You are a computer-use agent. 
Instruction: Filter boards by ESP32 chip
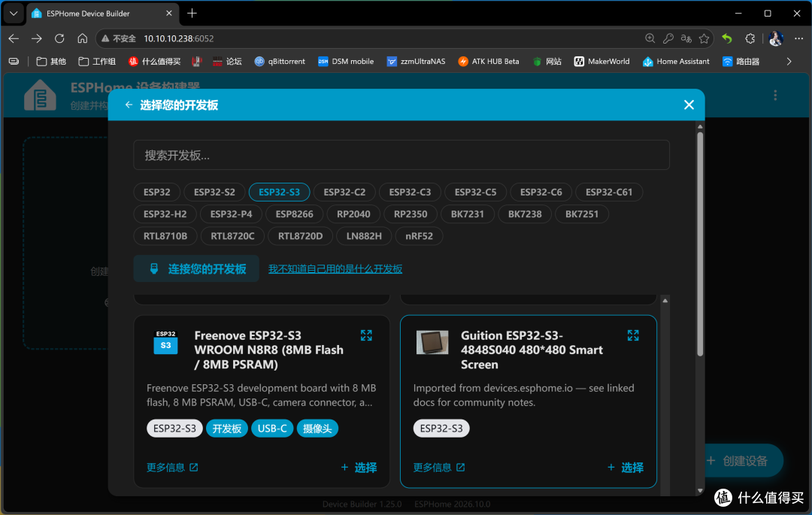(157, 192)
